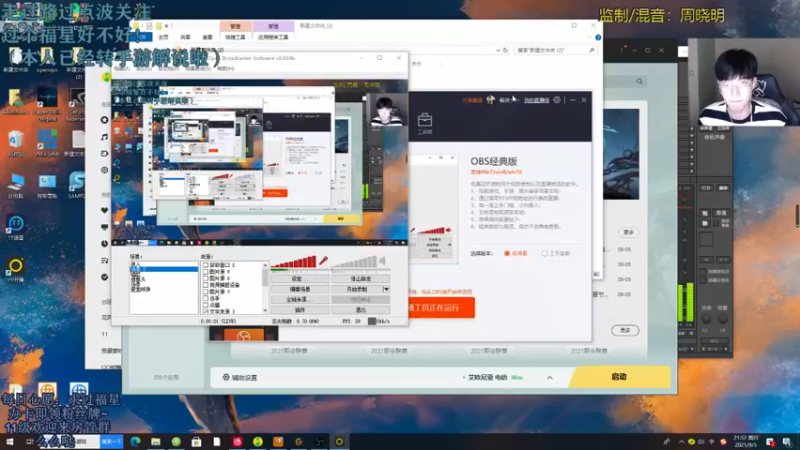Click the search magnifier in the launcher window

coord(639,81)
